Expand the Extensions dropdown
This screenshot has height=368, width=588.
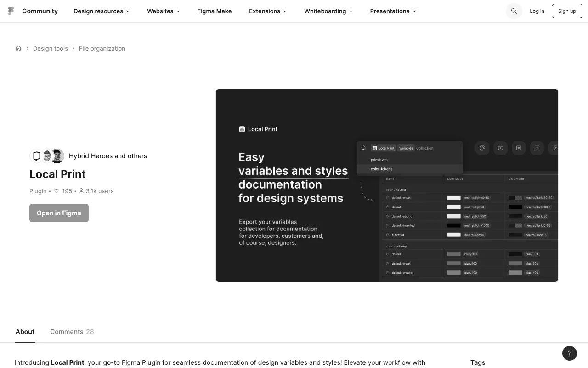pyautogui.click(x=268, y=11)
